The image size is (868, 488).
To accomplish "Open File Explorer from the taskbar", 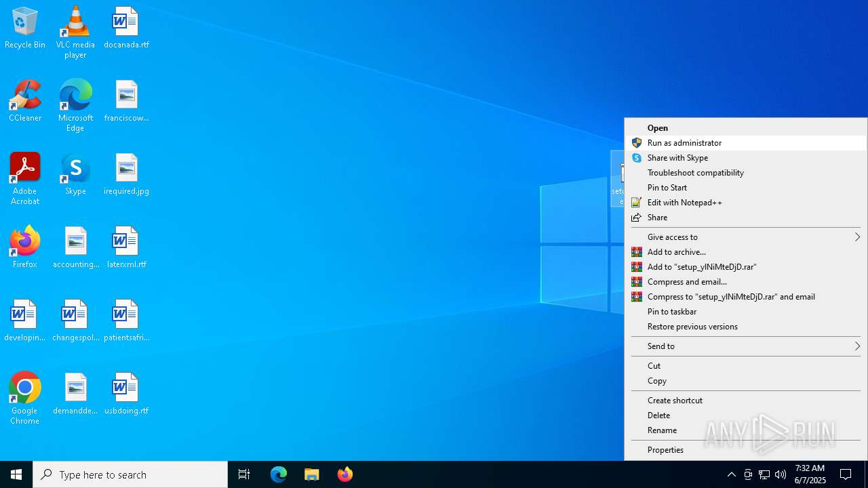I will (312, 474).
